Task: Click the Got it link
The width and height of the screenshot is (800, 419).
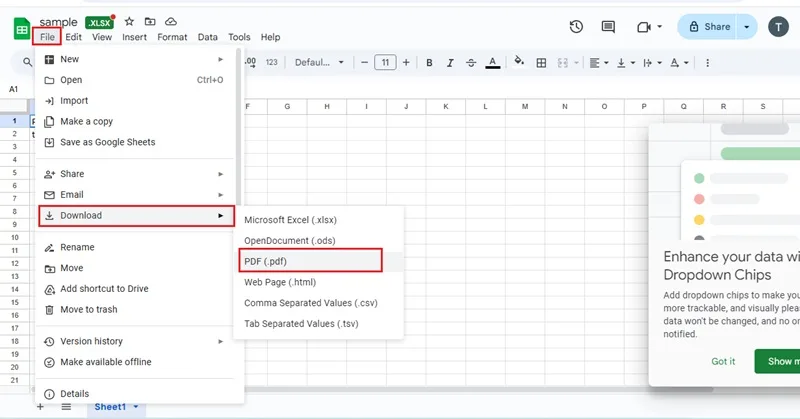Action: point(723,361)
